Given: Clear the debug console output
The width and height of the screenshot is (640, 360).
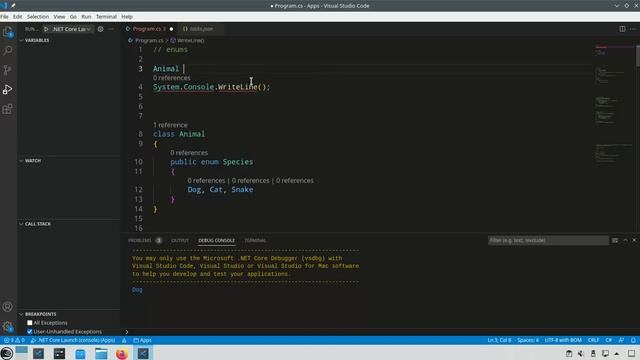Looking at the screenshot, I should 615,240.
